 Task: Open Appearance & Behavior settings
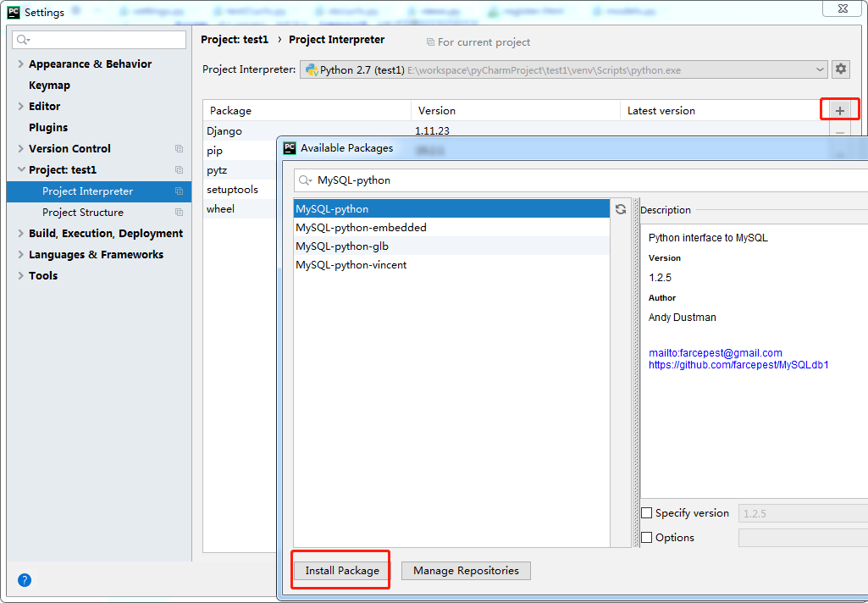point(91,64)
